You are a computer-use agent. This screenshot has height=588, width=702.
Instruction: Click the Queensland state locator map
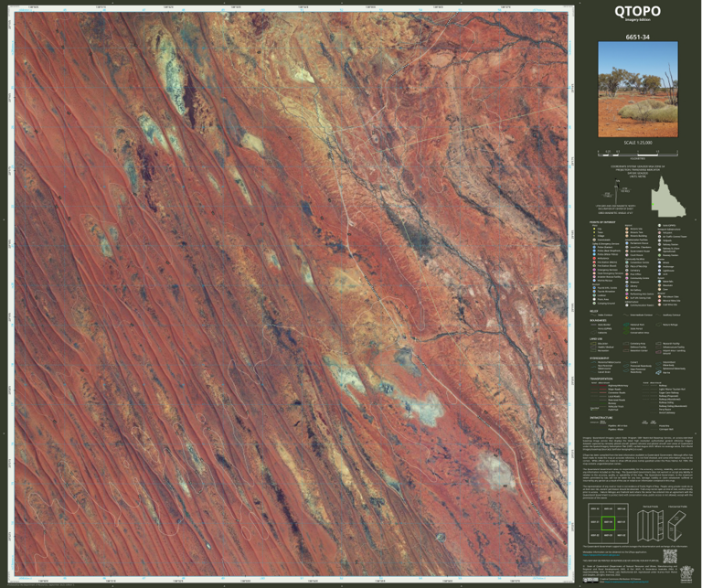point(668,196)
